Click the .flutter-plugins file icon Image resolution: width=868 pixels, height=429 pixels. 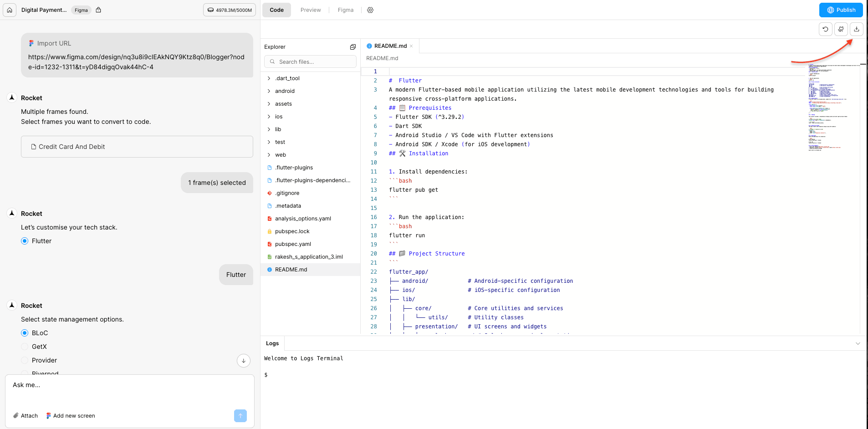pyautogui.click(x=269, y=168)
